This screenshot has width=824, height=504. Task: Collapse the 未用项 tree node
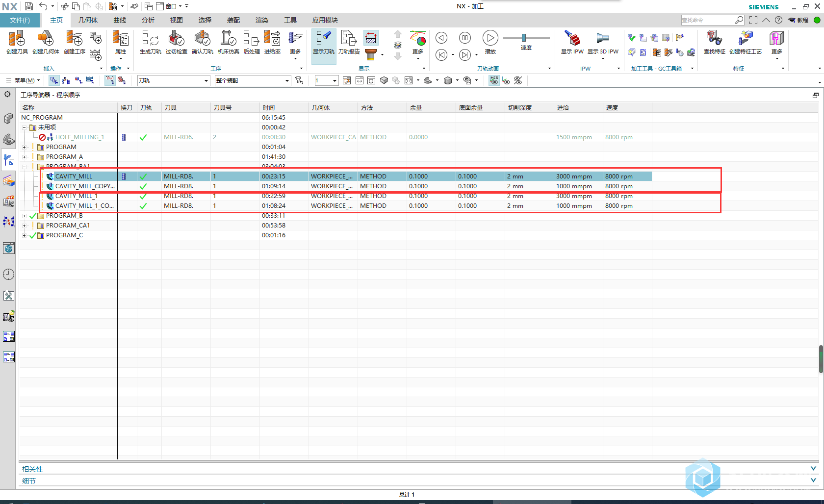click(x=24, y=127)
